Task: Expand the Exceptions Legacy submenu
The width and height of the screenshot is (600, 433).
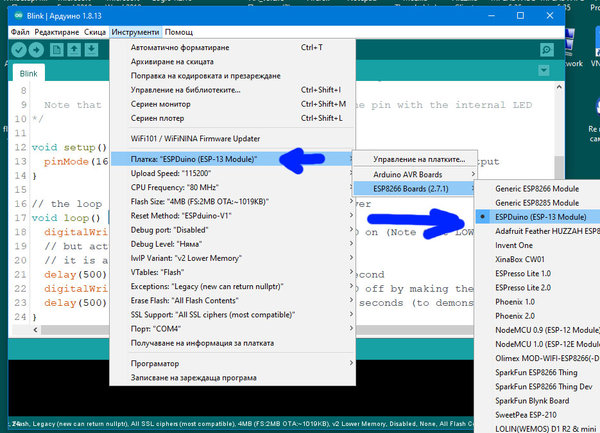Action: click(233, 286)
